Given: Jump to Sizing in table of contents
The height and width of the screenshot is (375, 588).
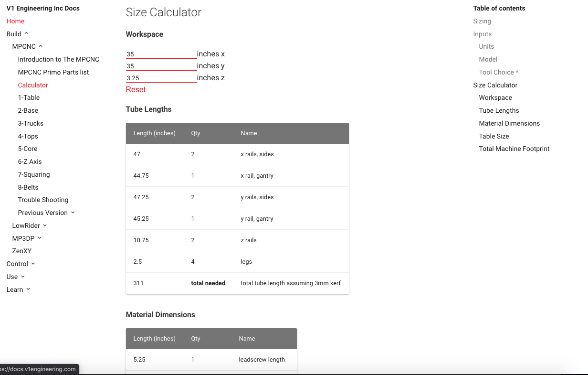Looking at the screenshot, I should click(x=482, y=21).
